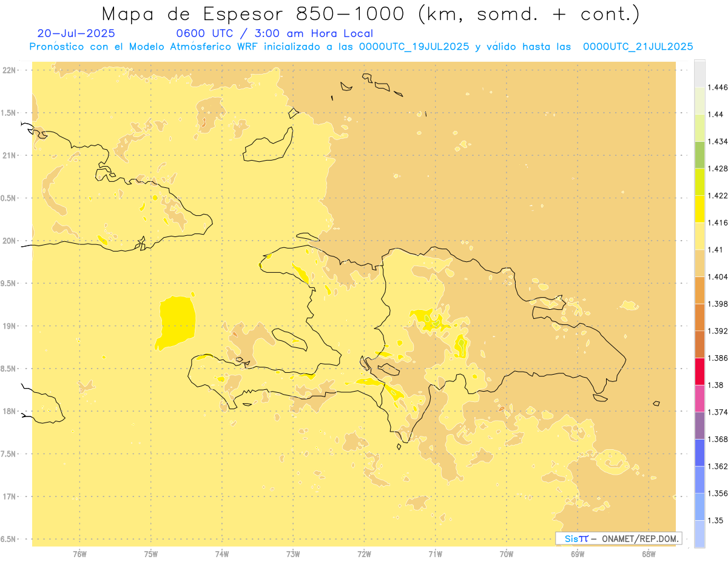Click the "19N" latitude label
Viewport: 728px width, 562px height.
(x=8, y=326)
